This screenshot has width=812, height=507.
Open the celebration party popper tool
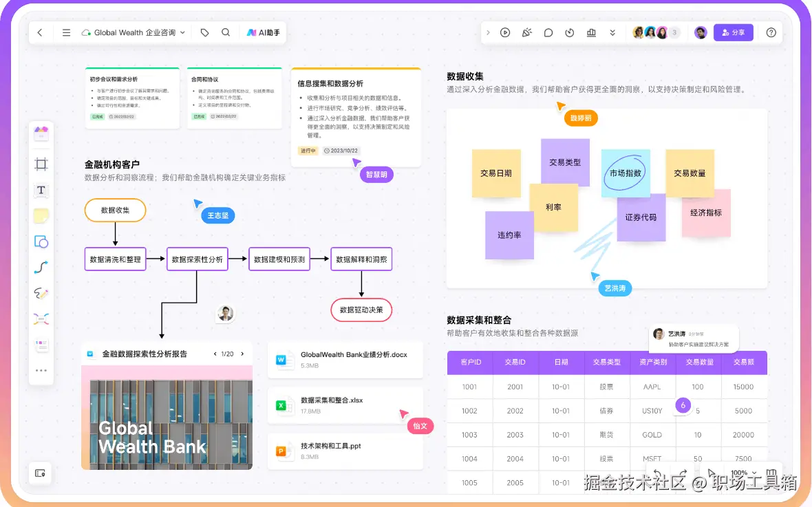point(526,32)
